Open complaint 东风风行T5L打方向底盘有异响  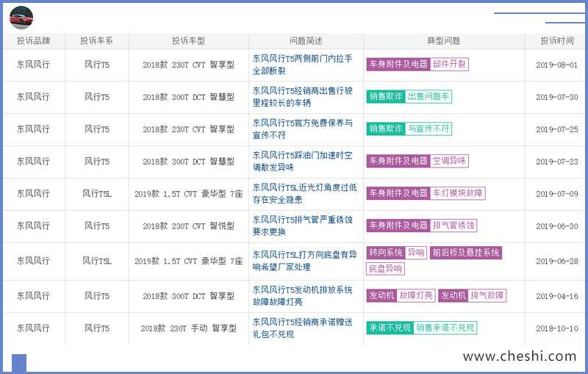pos(304,261)
